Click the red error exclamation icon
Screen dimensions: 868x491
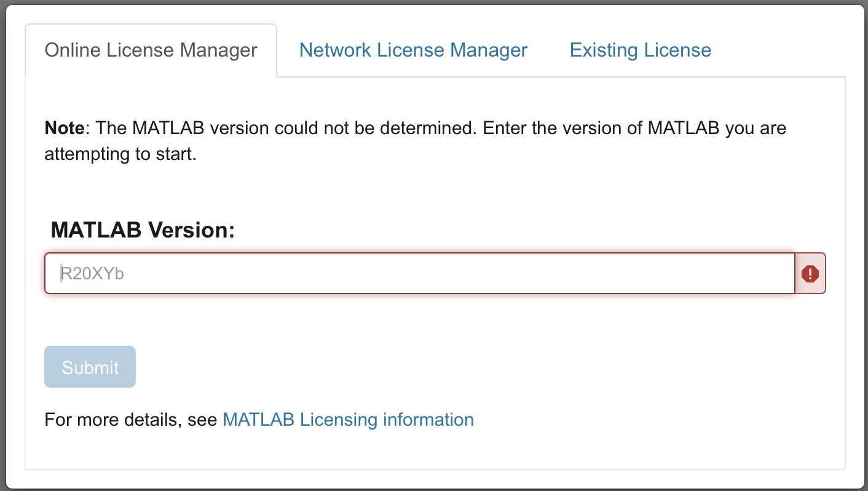(810, 273)
